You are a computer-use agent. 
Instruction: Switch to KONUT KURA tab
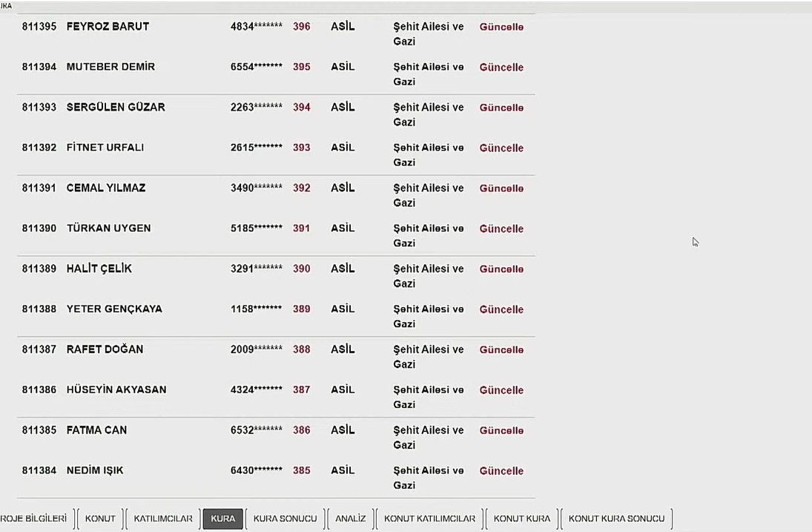(522, 519)
